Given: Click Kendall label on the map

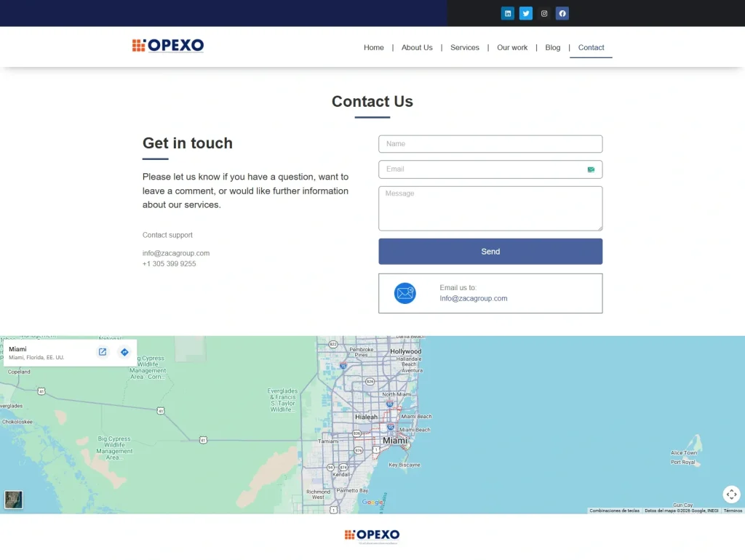Looking at the screenshot, I should coord(341,474).
